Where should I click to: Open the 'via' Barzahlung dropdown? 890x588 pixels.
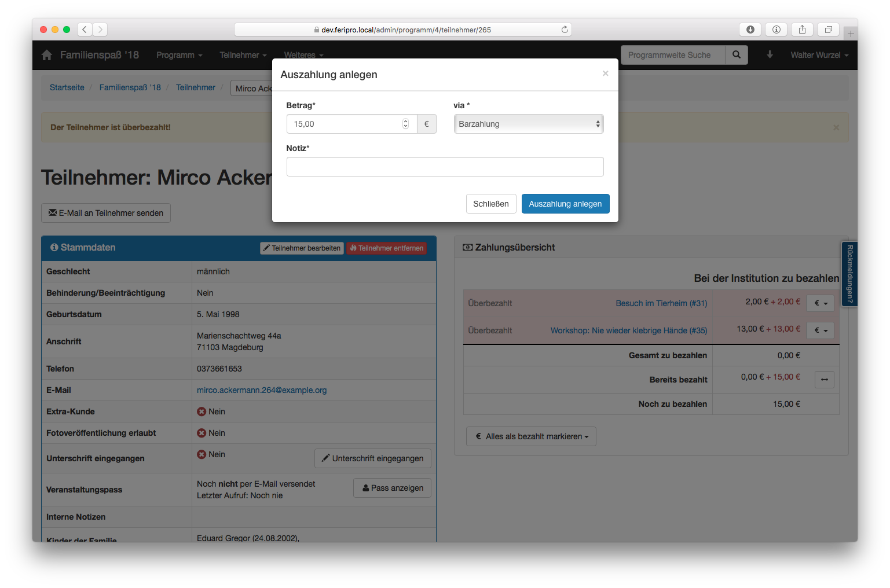(x=529, y=124)
